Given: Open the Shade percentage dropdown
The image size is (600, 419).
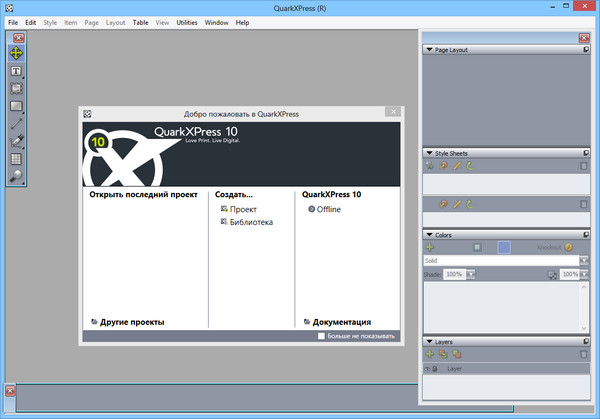Looking at the screenshot, I should [x=471, y=274].
